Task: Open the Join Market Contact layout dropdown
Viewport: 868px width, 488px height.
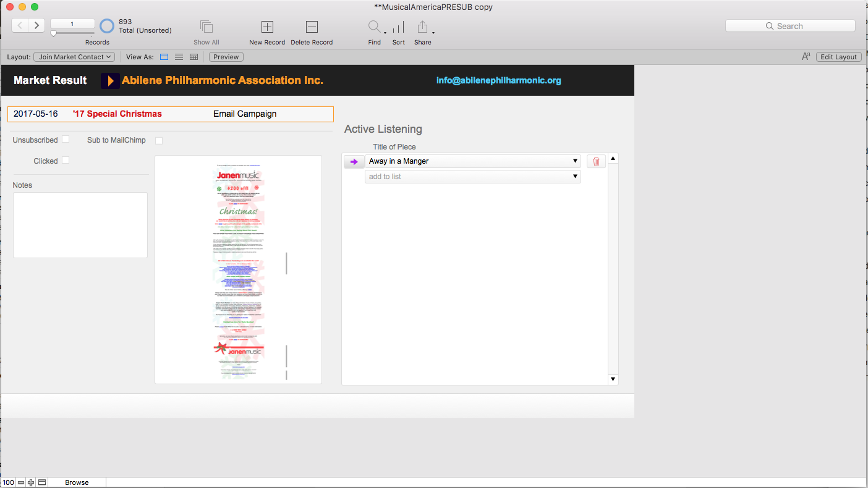Action: [74, 57]
